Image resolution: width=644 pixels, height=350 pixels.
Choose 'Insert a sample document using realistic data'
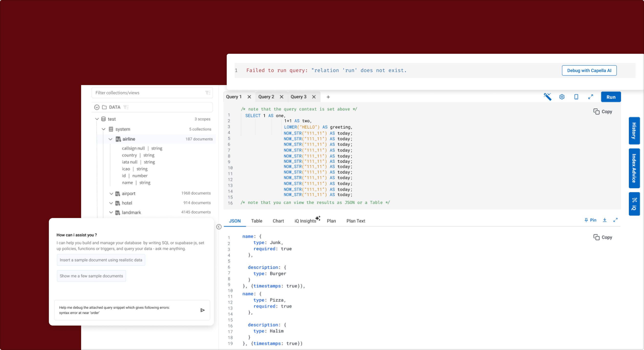[x=101, y=260]
